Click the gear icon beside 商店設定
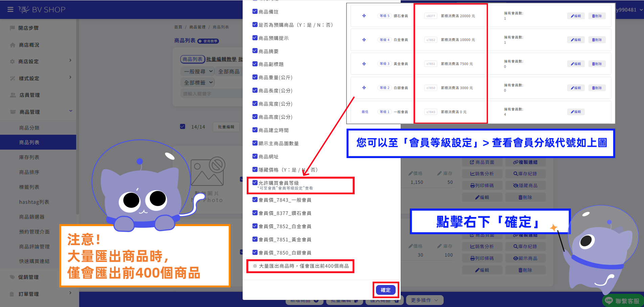Screen dimensions: 644x307 point(13,61)
